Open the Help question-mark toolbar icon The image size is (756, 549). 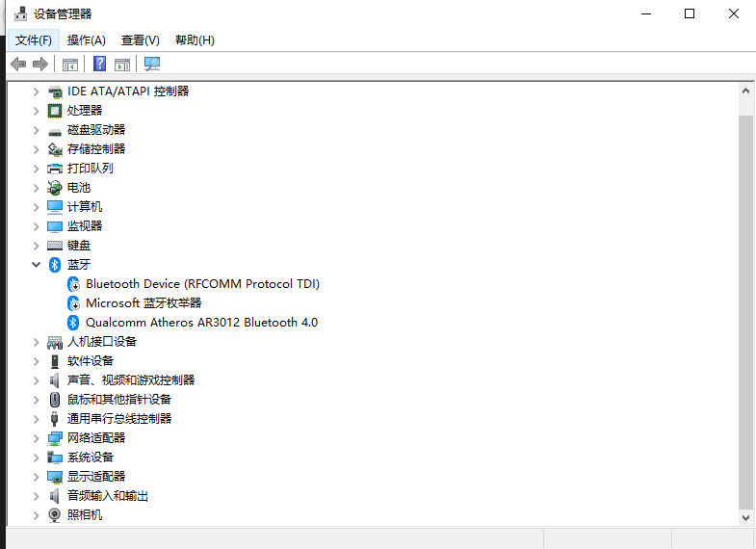point(99,64)
